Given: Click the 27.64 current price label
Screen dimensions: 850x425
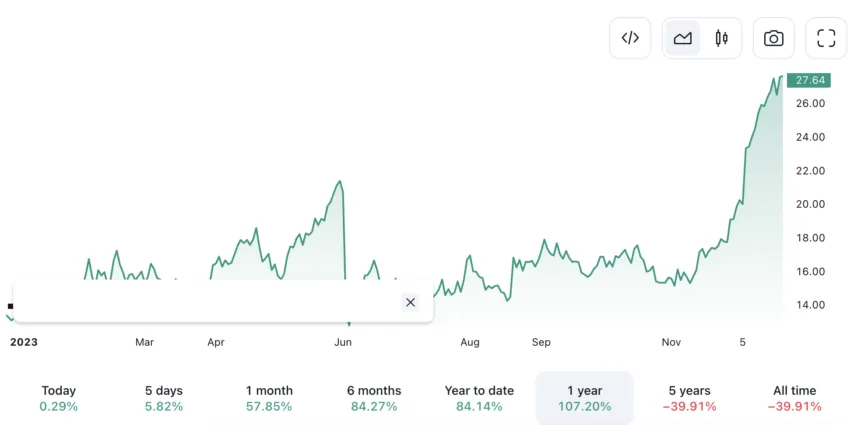Looking at the screenshot, I should coord(809,80).
